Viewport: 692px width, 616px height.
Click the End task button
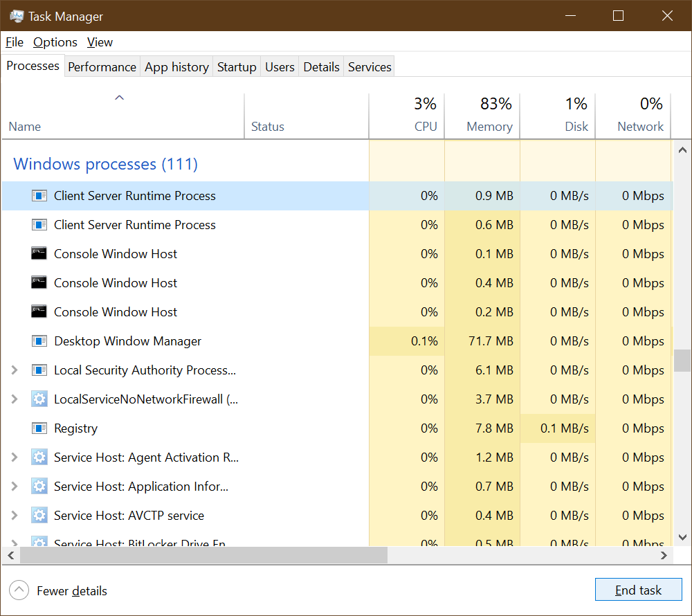pos(638,590)
